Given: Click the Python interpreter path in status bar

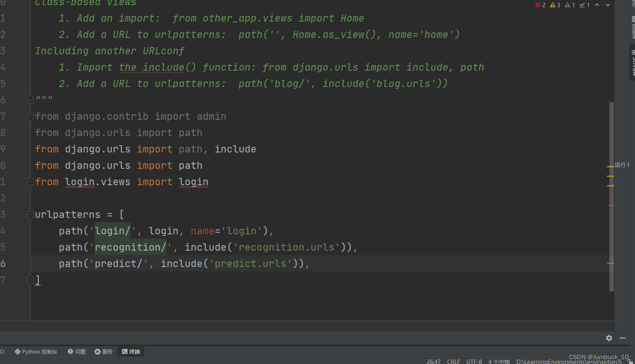Looking at the screenshot, I should [569, 362].
